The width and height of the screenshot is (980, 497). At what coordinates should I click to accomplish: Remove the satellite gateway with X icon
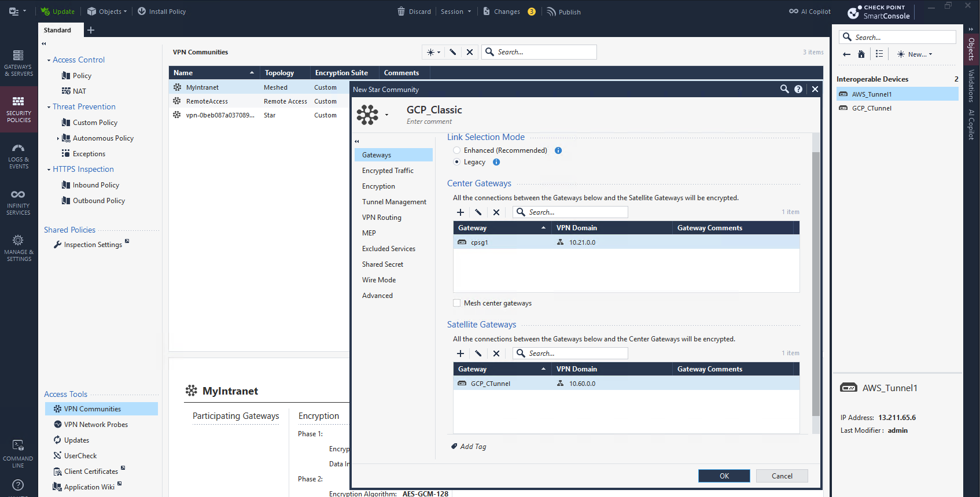(496, 354)
